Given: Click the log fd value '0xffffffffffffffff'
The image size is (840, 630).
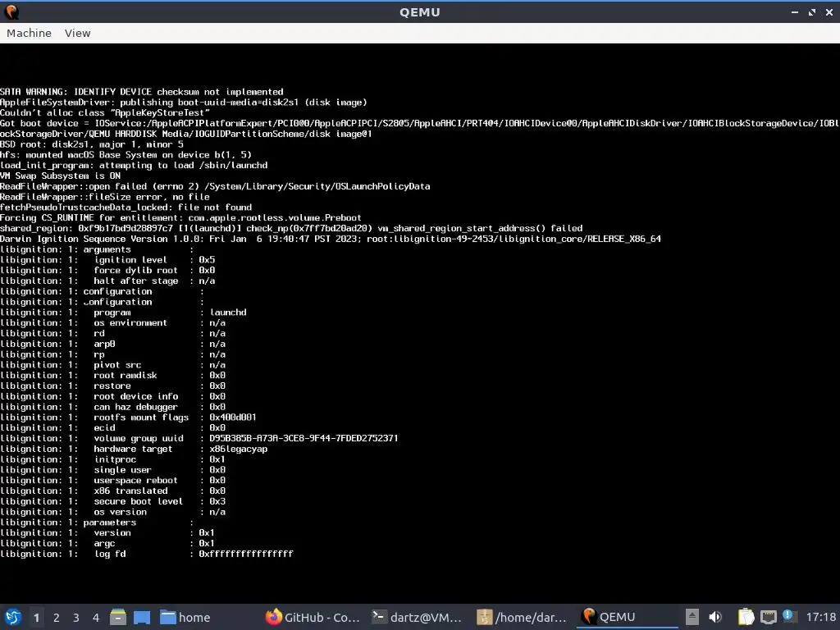Looking at the screenshot, I should [x=246, y=554].
